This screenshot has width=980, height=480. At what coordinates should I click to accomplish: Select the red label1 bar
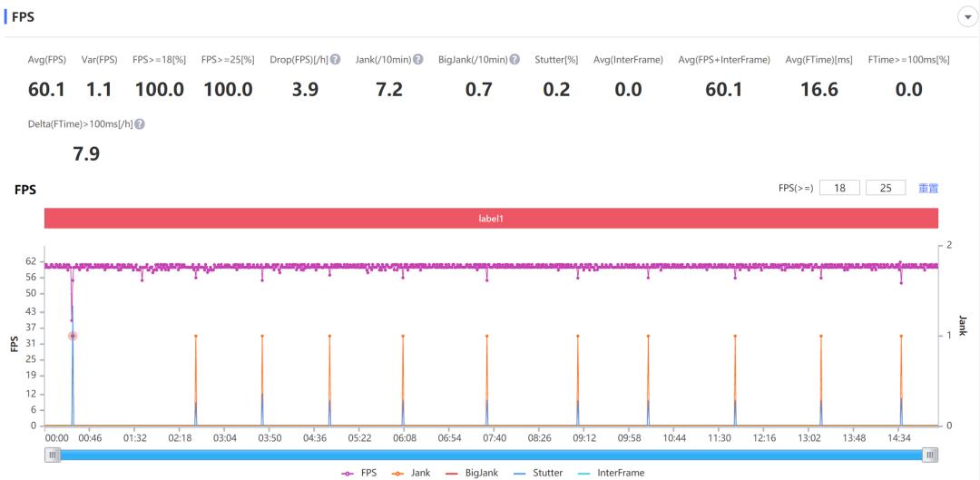(491, 219)
